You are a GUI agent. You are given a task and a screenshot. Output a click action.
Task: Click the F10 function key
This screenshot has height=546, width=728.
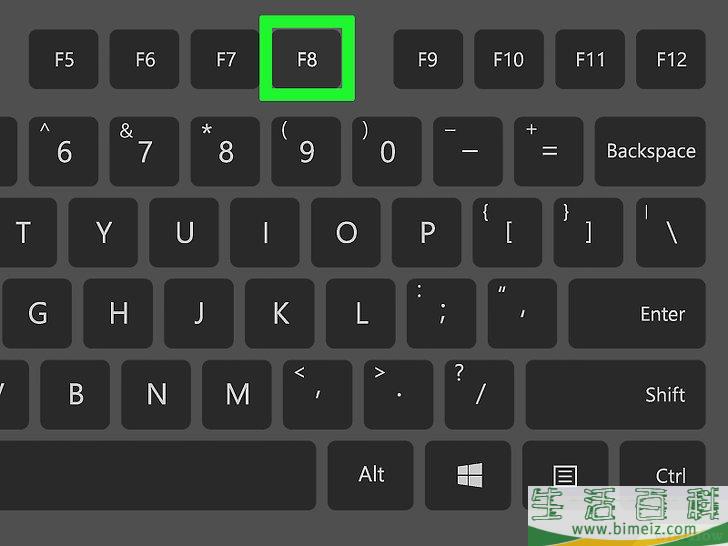tap(509, 59)
